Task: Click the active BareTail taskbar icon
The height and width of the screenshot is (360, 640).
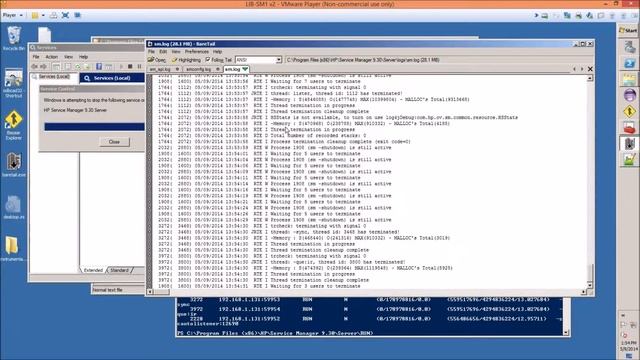Action: [x=629, y=143]
